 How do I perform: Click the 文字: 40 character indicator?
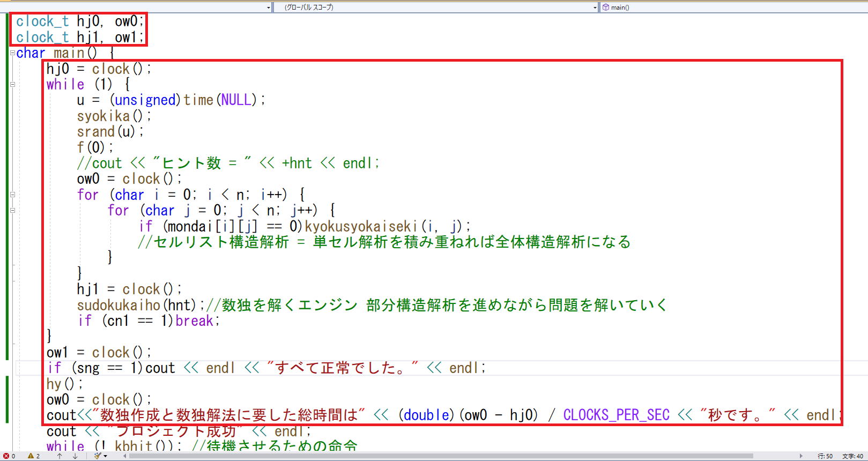tap(852, 456)
